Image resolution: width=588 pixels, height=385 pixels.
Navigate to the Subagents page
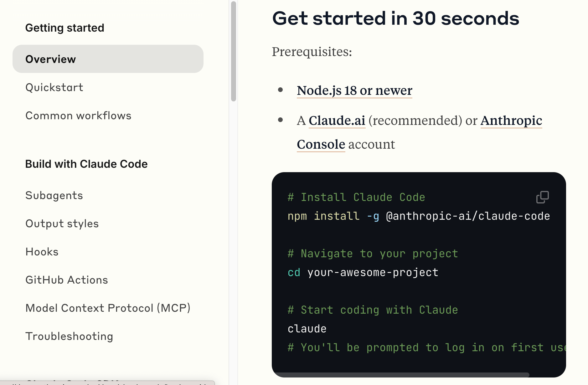click(54, 195)
